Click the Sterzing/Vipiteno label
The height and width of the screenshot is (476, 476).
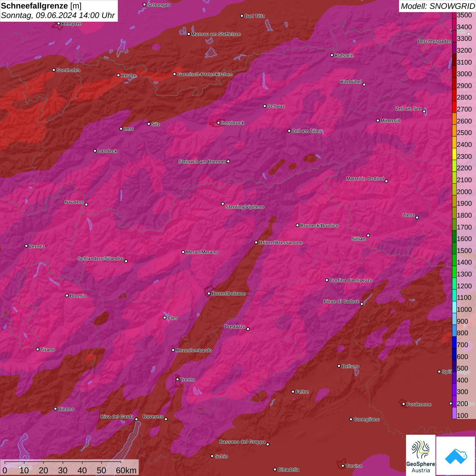coord(245,207)
